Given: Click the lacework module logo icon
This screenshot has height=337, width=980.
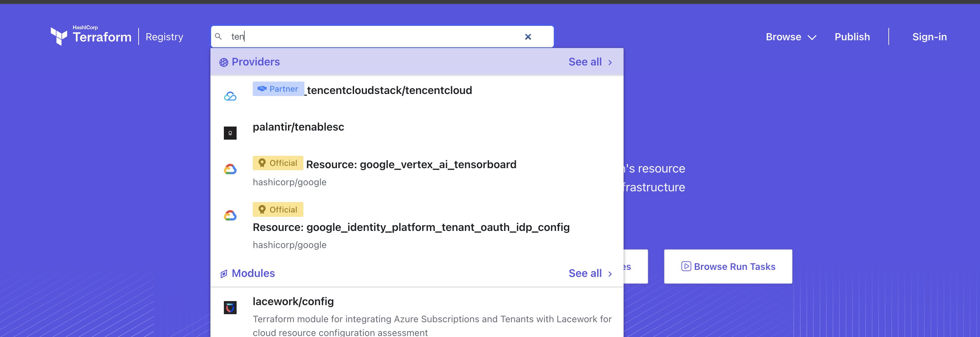Looking at the screenshot, I should pos(230,307).
